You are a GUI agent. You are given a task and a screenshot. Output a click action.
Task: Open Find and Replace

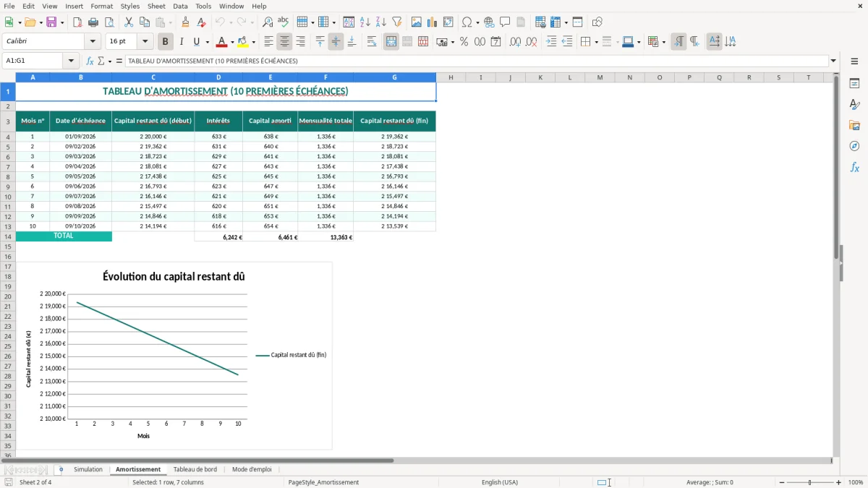(x=268, y=22)
